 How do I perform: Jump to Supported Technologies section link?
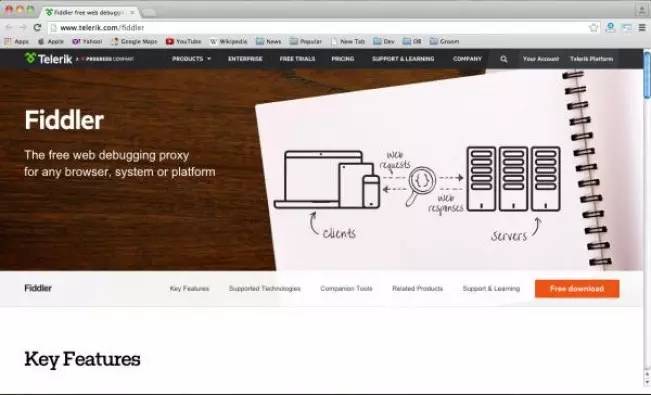[x=265, y=289]
